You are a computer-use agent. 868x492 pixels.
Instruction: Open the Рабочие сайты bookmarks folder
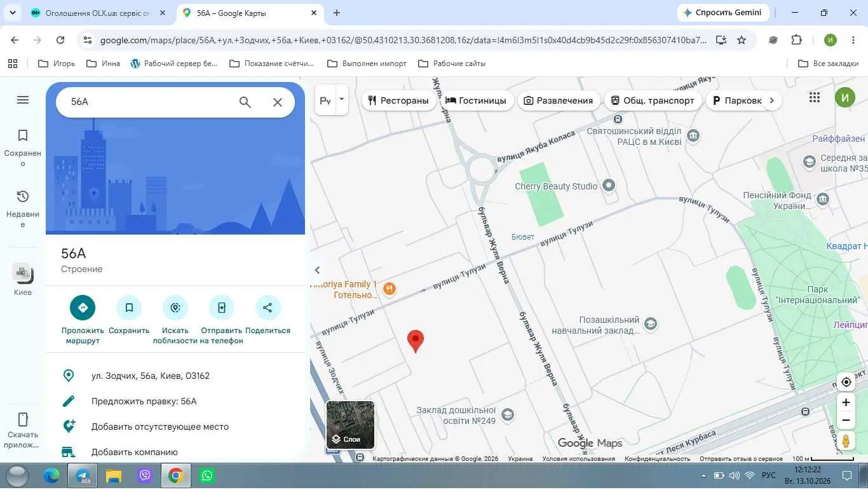(x=452, y=64)
